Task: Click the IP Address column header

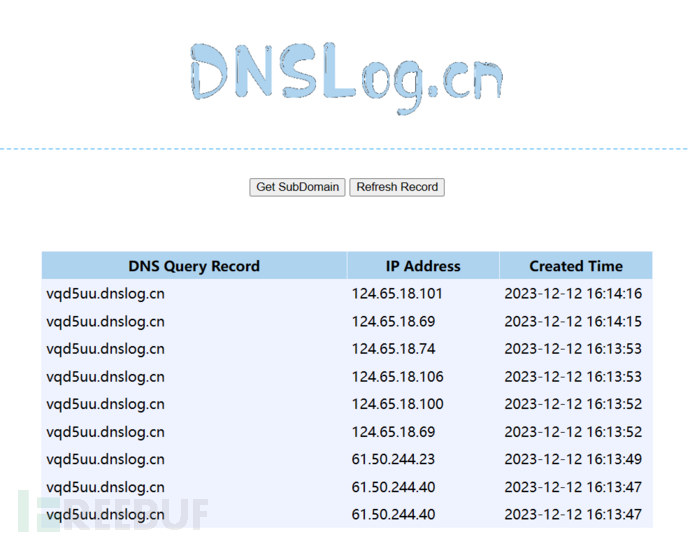Action: pyautogui.click(x=423, y=266)
